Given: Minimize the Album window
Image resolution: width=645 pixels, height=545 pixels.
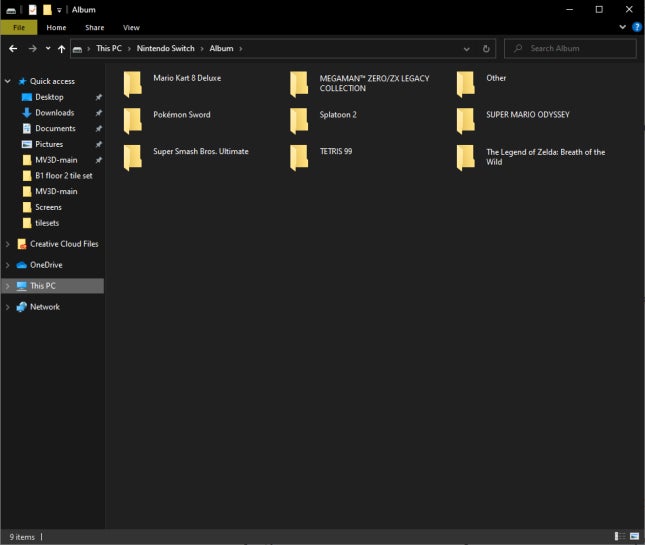Looking at the screenshot, I should (569, 9).
